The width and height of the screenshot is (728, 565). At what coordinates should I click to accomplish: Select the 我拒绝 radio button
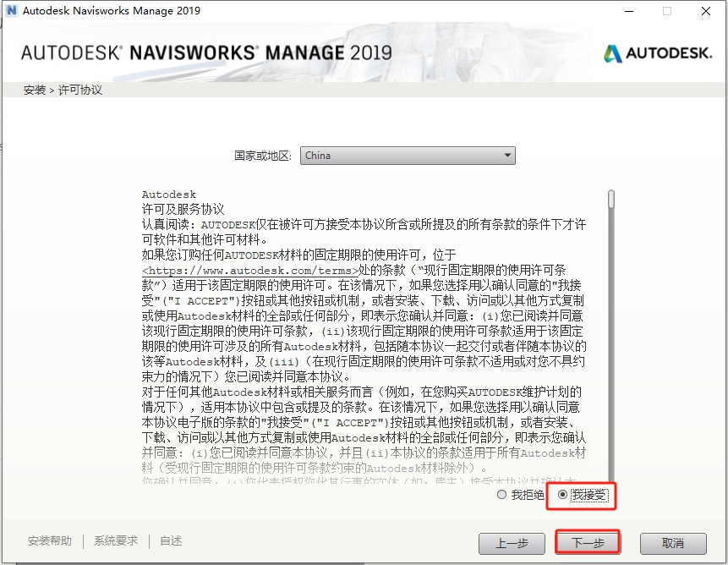502,495
